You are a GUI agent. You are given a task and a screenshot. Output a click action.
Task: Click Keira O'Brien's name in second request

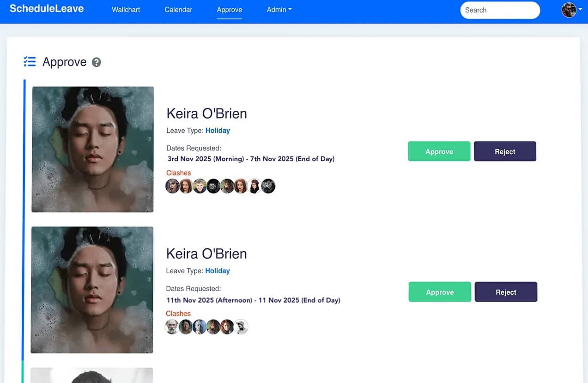pos(206,254)
